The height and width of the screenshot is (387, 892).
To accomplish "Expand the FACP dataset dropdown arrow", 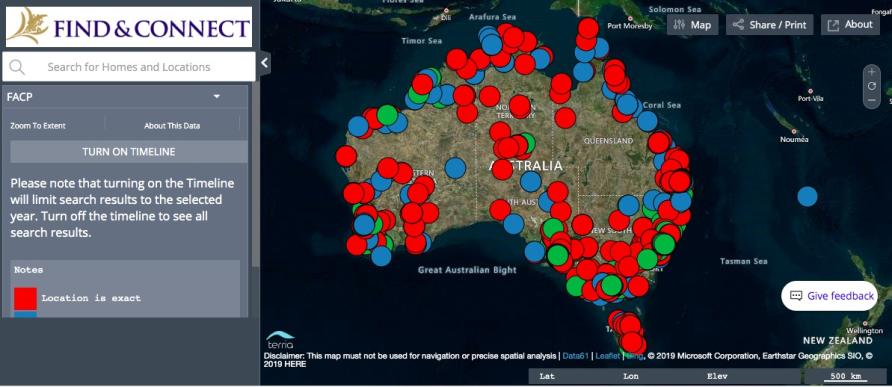I will coord(217,97).
